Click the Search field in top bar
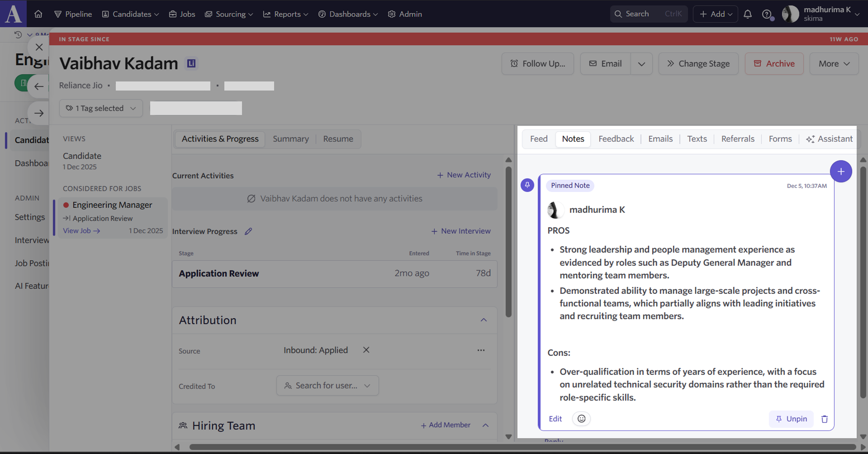This screenshot has width=868, height=454. [x=648, y=14]
